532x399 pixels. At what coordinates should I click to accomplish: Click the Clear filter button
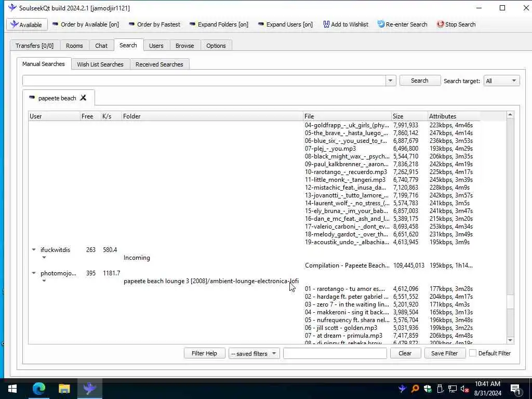(405, 353)
